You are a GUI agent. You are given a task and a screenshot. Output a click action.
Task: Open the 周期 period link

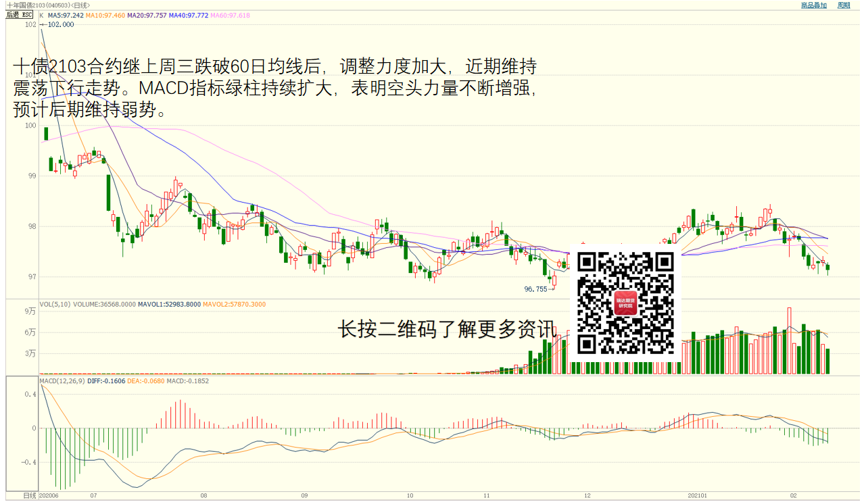click(x=844, y=5)
